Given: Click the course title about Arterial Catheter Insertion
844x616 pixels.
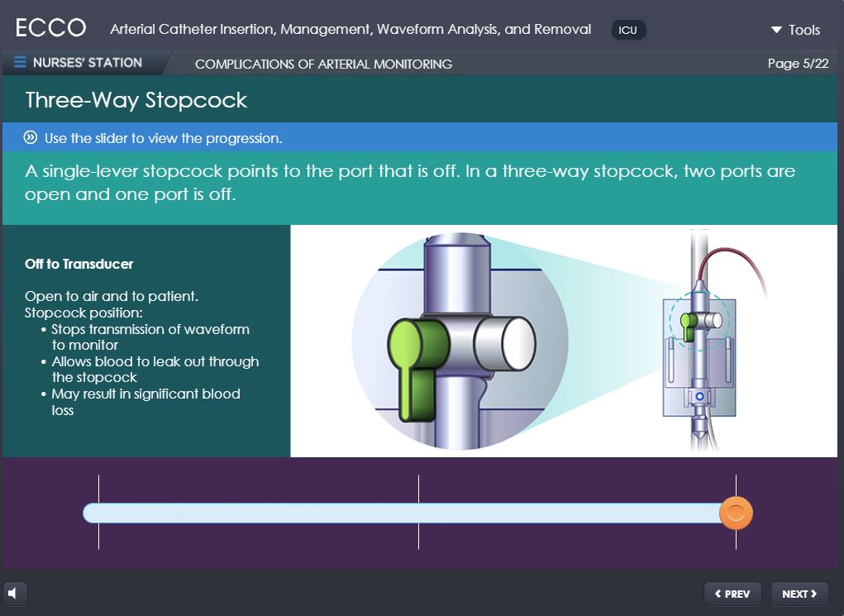Looking at the screenshot, I should [350, 30].
